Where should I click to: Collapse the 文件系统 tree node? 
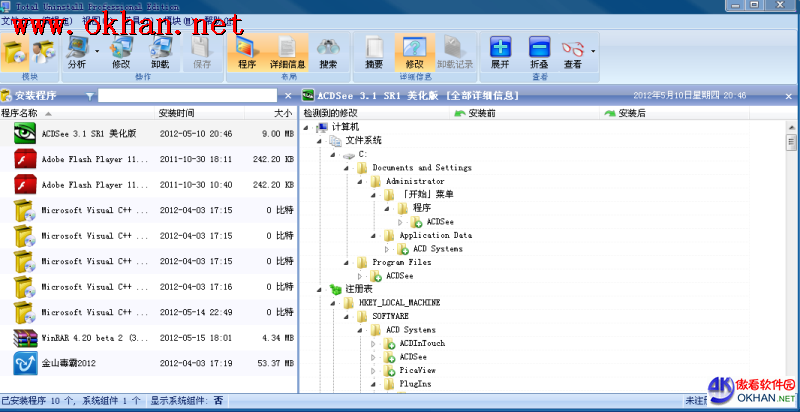319,141
